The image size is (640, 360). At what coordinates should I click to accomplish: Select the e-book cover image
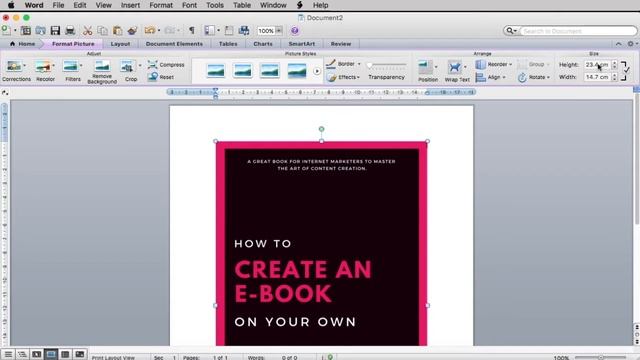[321, 244]
